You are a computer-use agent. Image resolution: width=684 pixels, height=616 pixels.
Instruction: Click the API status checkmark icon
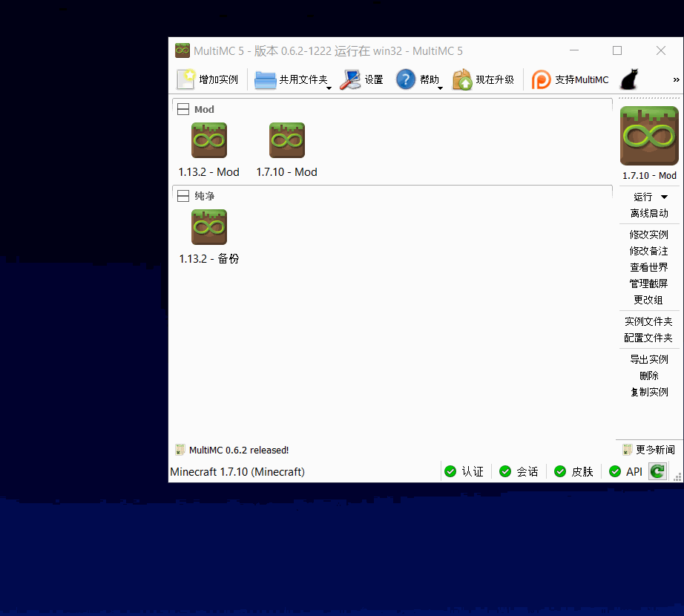click(x=615, y=471)
